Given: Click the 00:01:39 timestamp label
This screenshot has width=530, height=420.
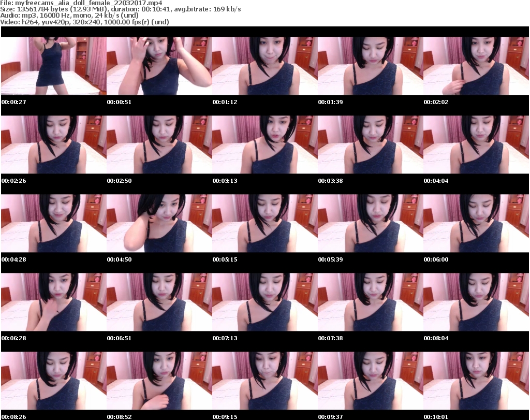Looking at the screenshot, I should tap(331, 102).
